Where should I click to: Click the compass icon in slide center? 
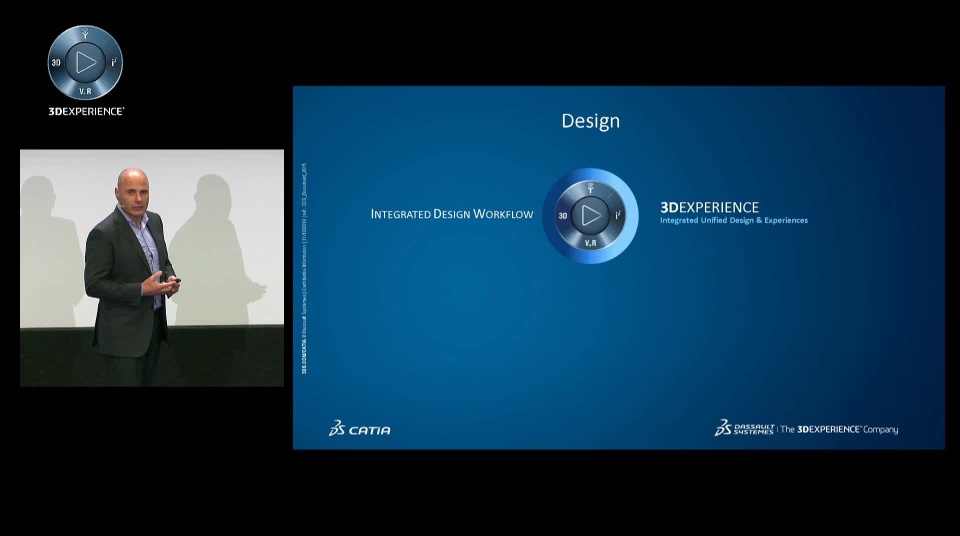click(590, 216)
